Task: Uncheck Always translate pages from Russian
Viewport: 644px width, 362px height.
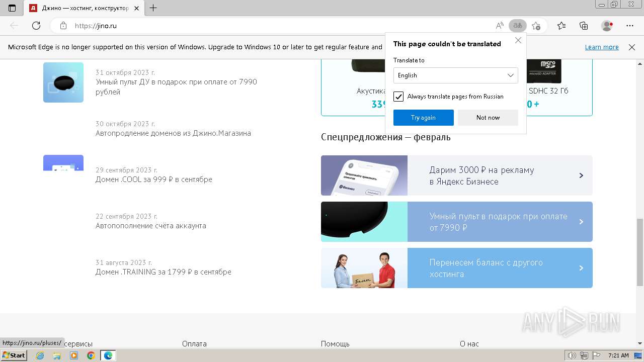Action: click(398, 97)
